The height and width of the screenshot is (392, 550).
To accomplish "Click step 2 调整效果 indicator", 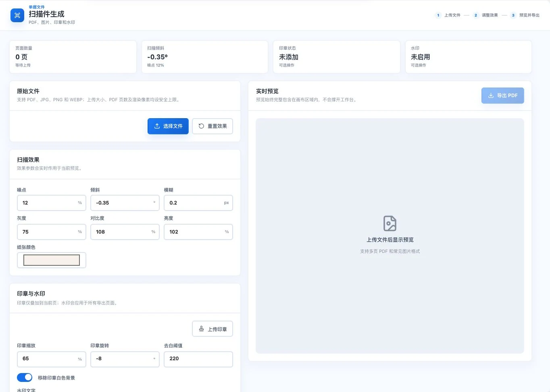I will 485,15.
